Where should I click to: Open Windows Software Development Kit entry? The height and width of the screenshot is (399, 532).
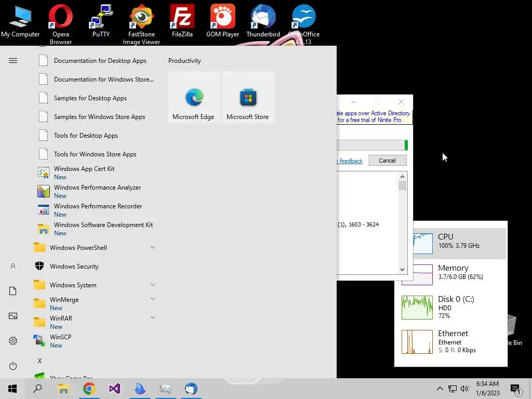pyautogui.click(x=95, y=229)
